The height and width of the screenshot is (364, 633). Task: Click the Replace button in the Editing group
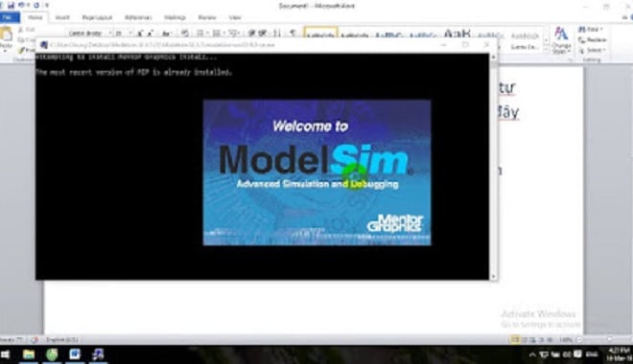coord(592,40)
